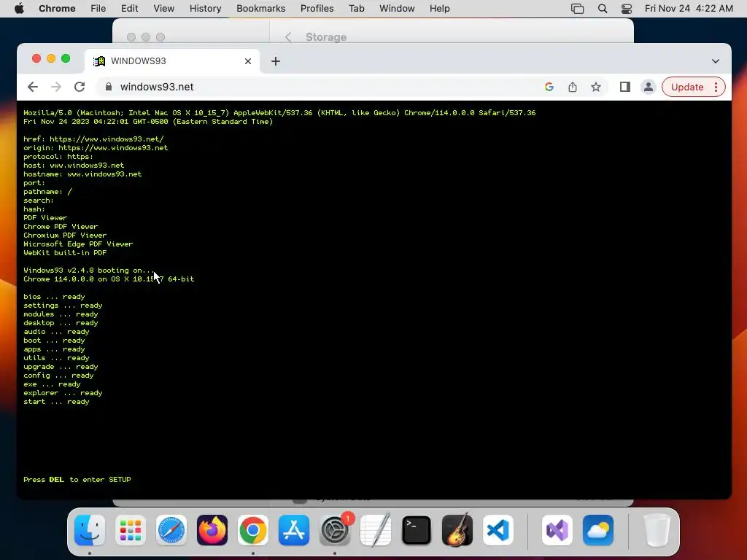Open the Tab menu
Viewport: 747px width, 560px height.
(356, 8)
